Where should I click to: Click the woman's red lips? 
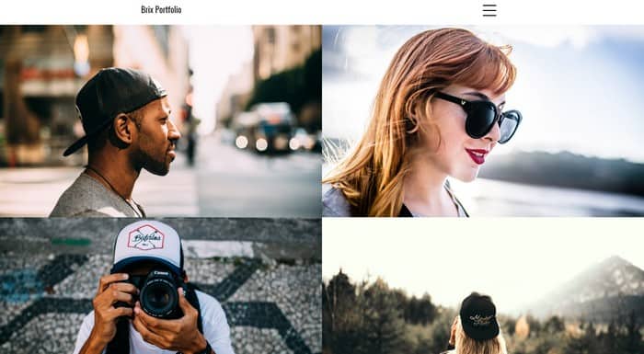pyautogui.click(x=477, y=156)
